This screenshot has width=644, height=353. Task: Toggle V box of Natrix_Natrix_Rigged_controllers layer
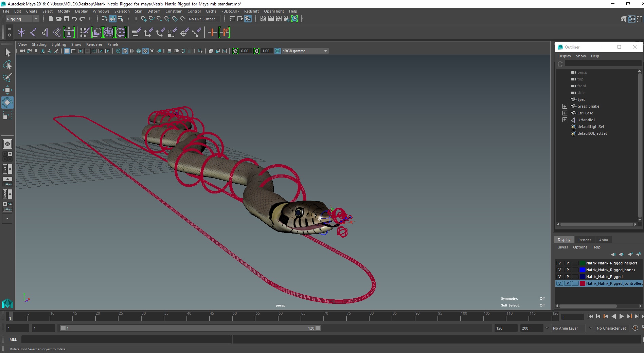560,283
